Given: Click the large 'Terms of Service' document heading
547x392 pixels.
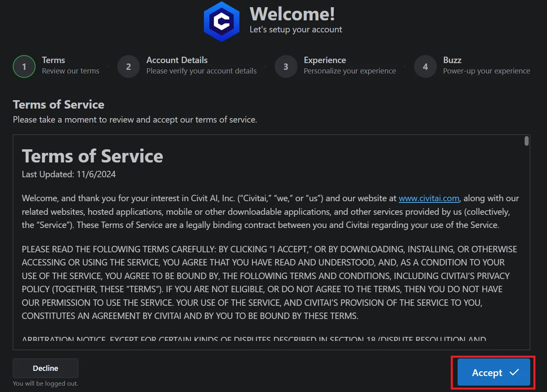Looking at the screenshot, I should [x=93, y=156].
